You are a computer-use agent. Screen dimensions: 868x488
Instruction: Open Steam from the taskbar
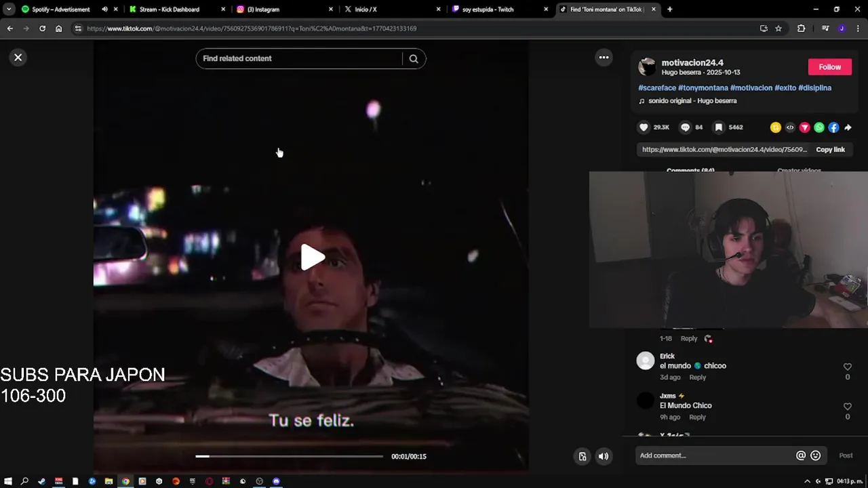(41, 481)
